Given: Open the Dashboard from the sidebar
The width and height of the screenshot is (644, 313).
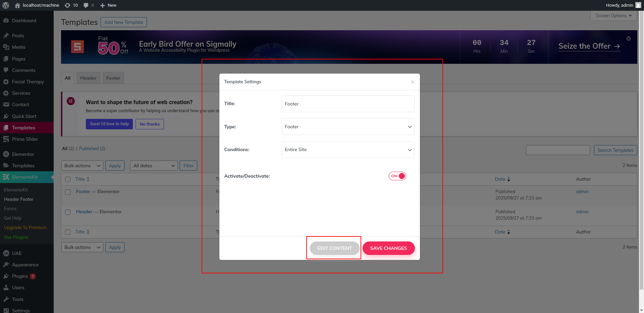Looking at the screenshot, I should click(24, 20).
